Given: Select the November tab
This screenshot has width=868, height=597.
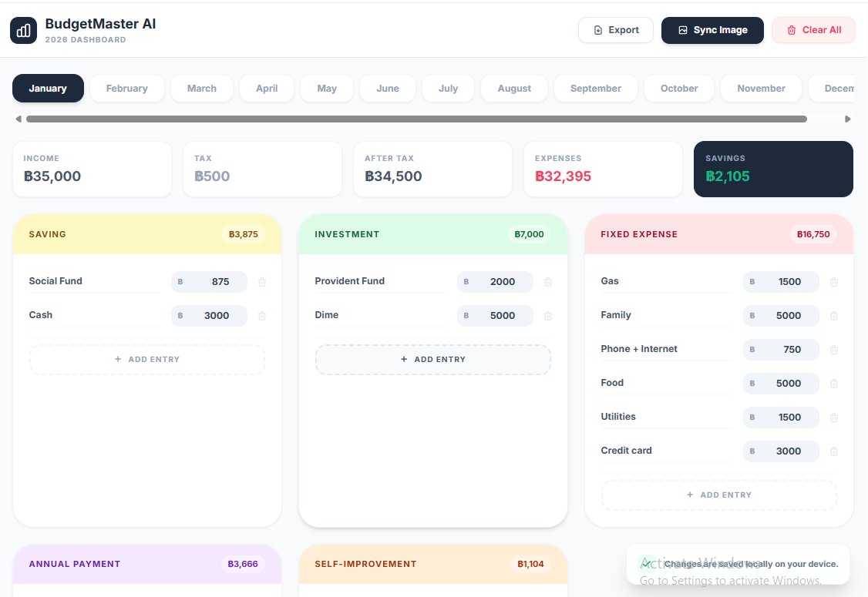Looking at the screenshot, I should tap(761, 89).
